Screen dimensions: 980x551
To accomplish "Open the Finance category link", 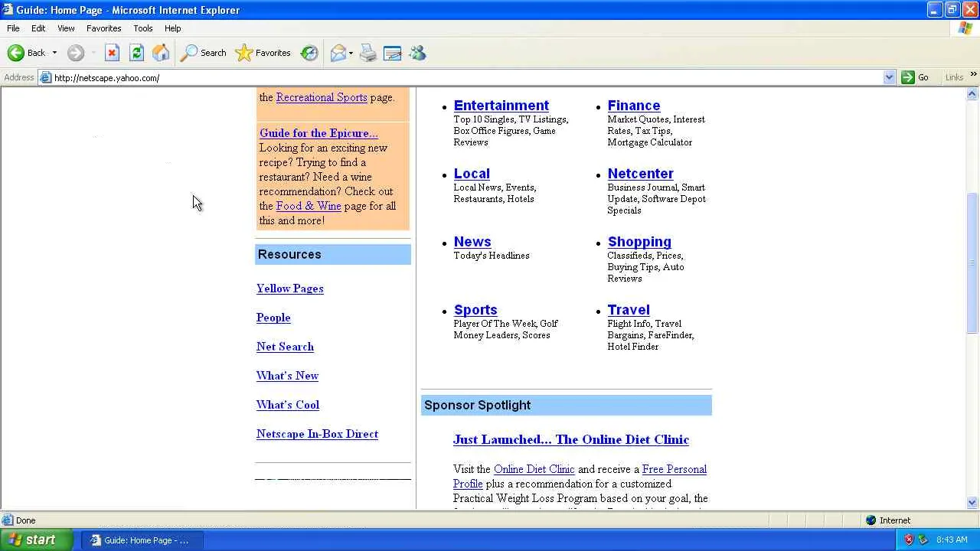I will (x=634, y=106).
